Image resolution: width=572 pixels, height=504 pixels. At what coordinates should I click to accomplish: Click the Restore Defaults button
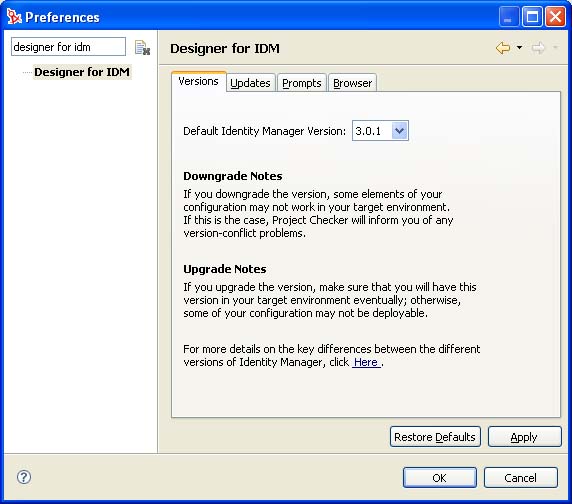435,437
